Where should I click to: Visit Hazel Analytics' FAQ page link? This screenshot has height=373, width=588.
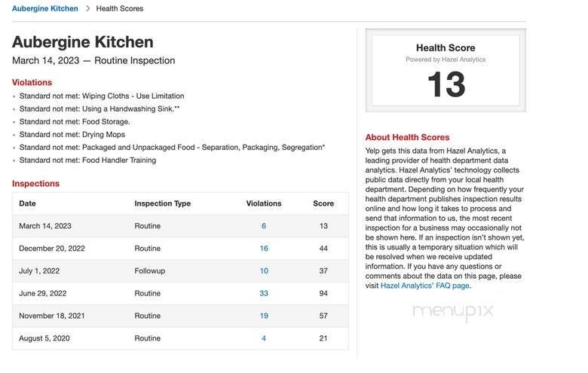coord(425,286)
